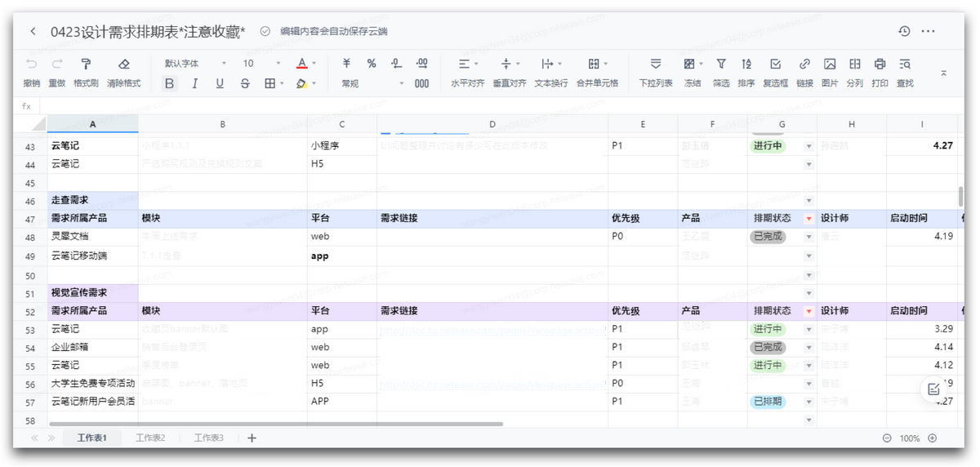Open the 水平对齐 horizontal alignment menu
Image resolution: width=980 pixels, height=467 pixels.
[468, 72]
